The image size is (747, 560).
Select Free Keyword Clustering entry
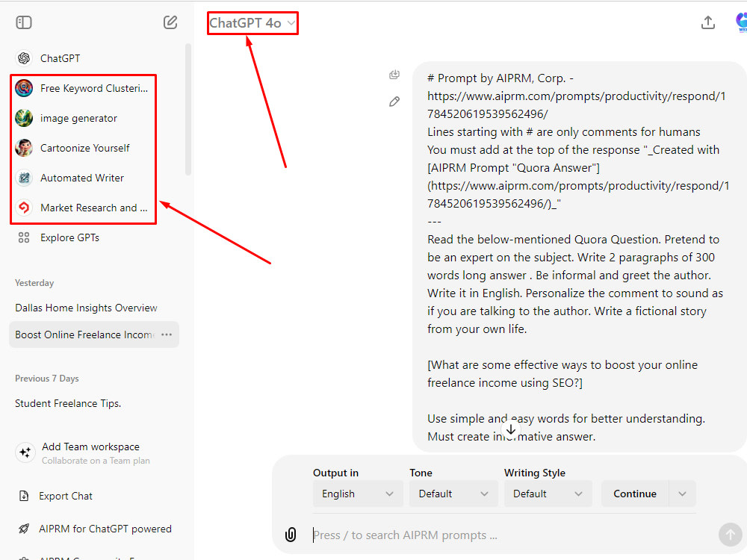(x=94, y=88)
